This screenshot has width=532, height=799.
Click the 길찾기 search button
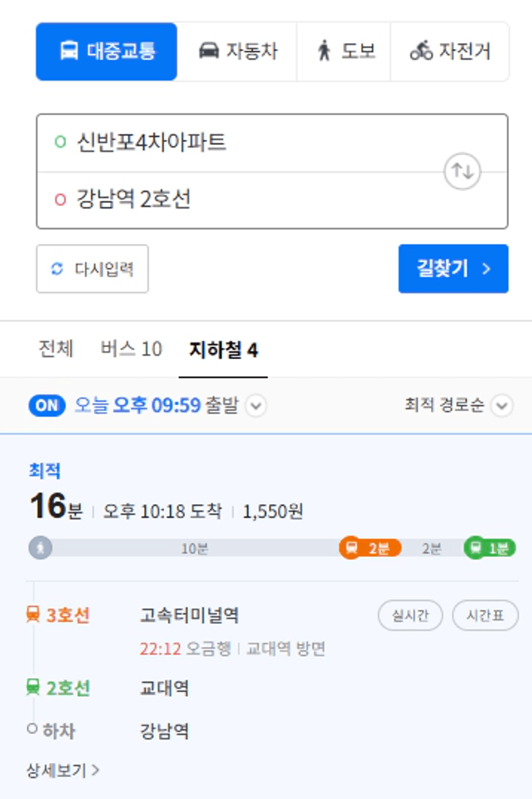point(454,268)
